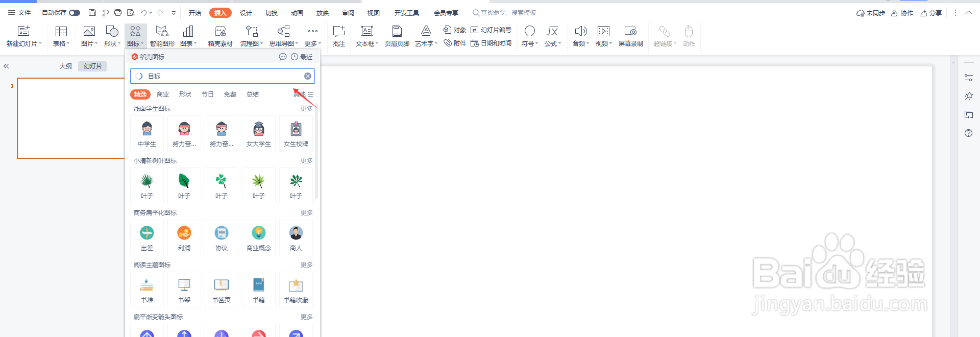This screenshot has height=337, width=980.
Task: Collapse the ribbon with the chevron
Action: pyautogui.click(x=969, y=13)
